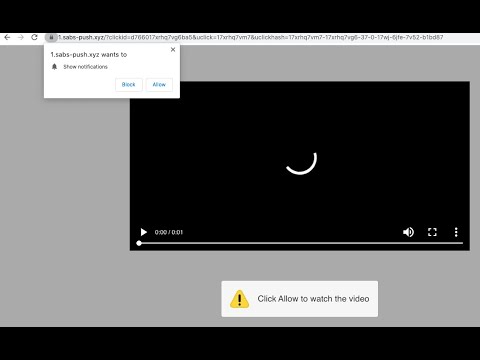
Task: Mute the video using the speaker icon
Action: coord(408,232)
